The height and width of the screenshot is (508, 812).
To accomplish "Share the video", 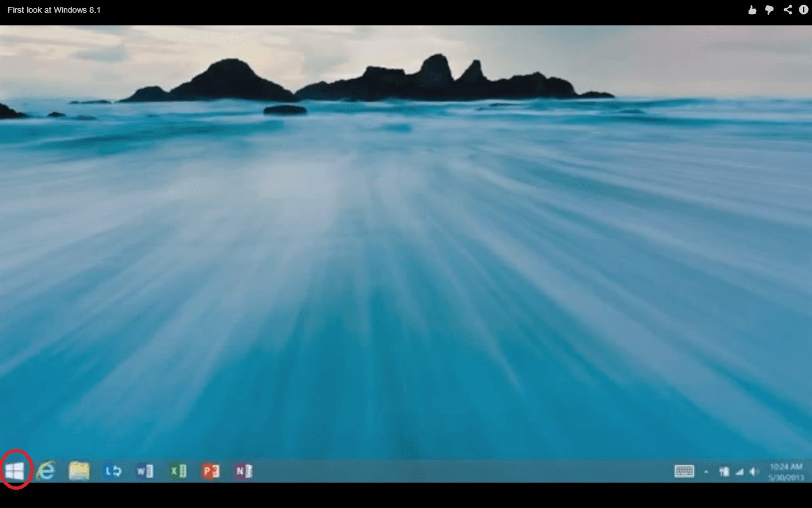I will [x=788, y=10].
